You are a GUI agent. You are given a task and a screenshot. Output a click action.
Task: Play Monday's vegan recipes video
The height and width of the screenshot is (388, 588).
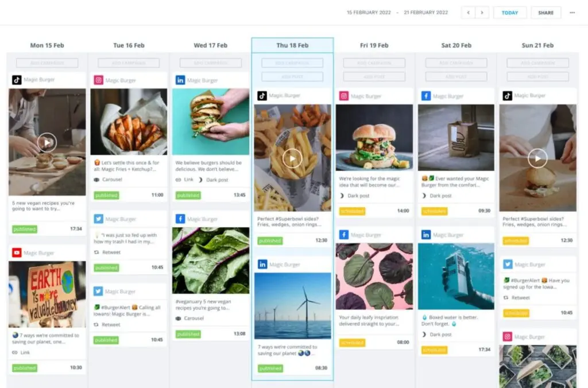click(x=47, y=142)
